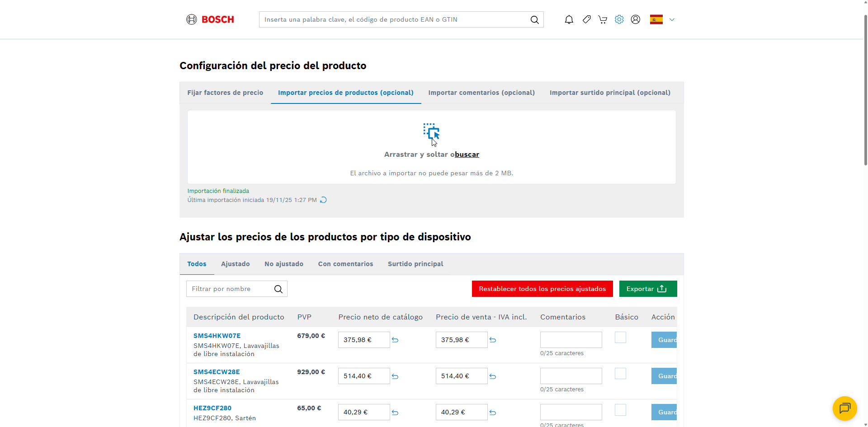The width and height of the screenshot is (868, 427).
Task: Click the search magnifier in top search bar
Action: click(x=534, y=19)
